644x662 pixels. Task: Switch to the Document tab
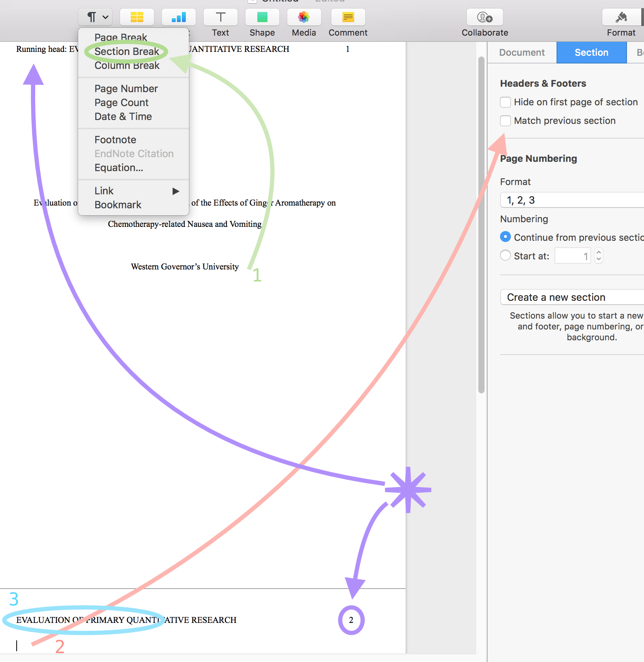[x=522, y=53]
